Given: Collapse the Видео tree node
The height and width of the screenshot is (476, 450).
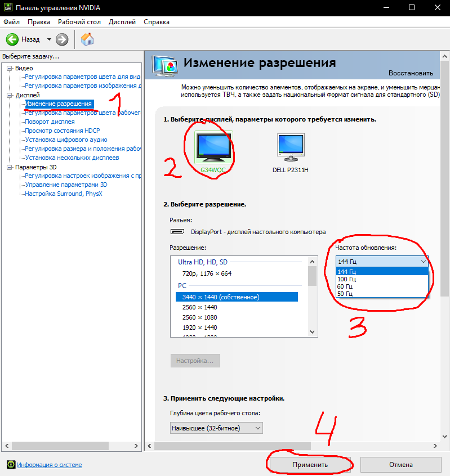Looking at the screenshot, I should tap(9, 68).
